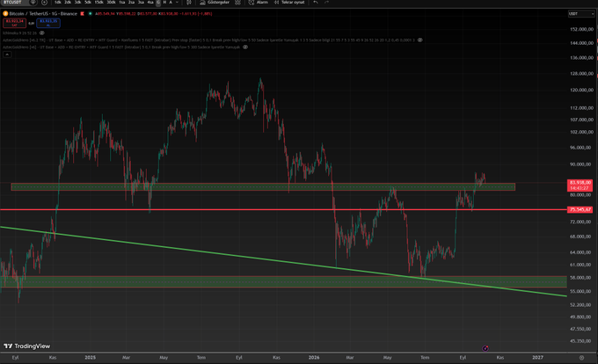Click the Ichimoku 9 26 52 26 legend
The width and height of the screenshot is (598, 364).
click(20, 33)
